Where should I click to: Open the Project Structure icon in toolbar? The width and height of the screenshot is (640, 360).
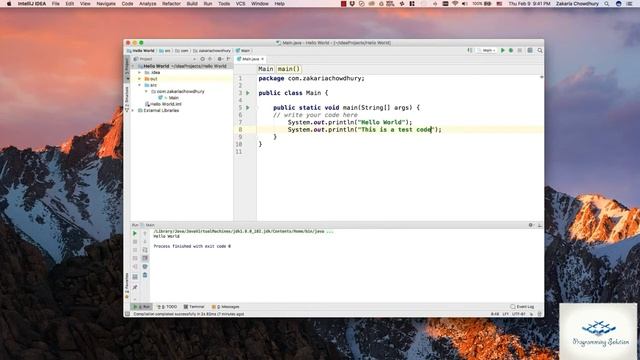pos(530,51)
